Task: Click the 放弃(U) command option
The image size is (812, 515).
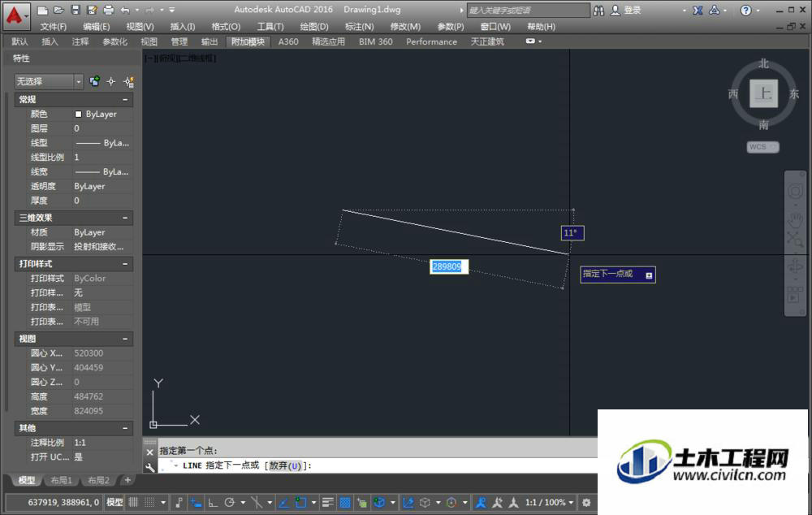Action: coord(285,465)
